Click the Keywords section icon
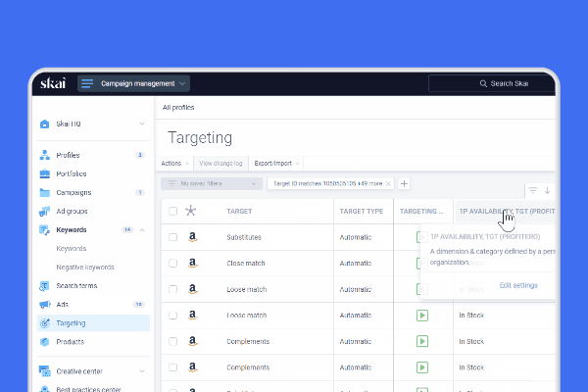This screenshot has width=588, height=392. click(45, 230)
